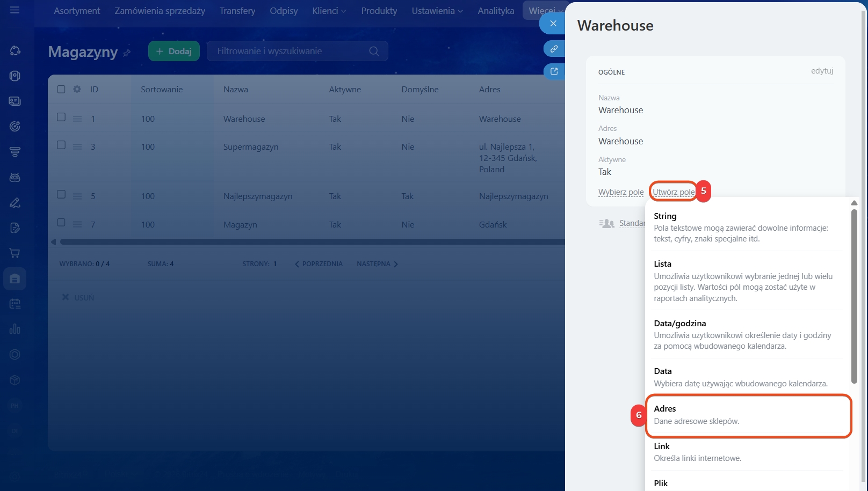868x491 pixels.
Task: Expand the Klienci dropdown menu
Action: (329, 11)
